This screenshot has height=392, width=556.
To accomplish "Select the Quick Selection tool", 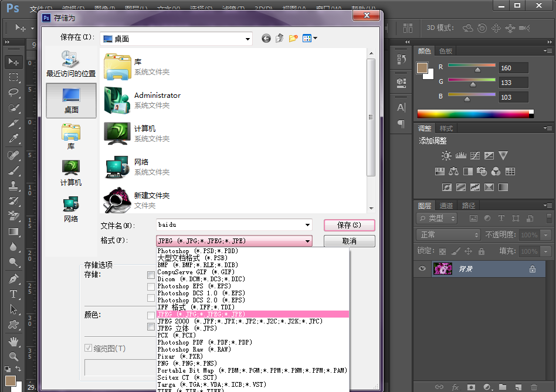I will pyautogui.click(x=13, y=108).
